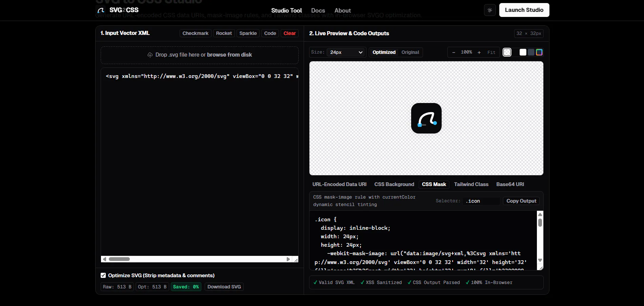
Task: Click the Fit zoom button
Action: coord(491,52)
